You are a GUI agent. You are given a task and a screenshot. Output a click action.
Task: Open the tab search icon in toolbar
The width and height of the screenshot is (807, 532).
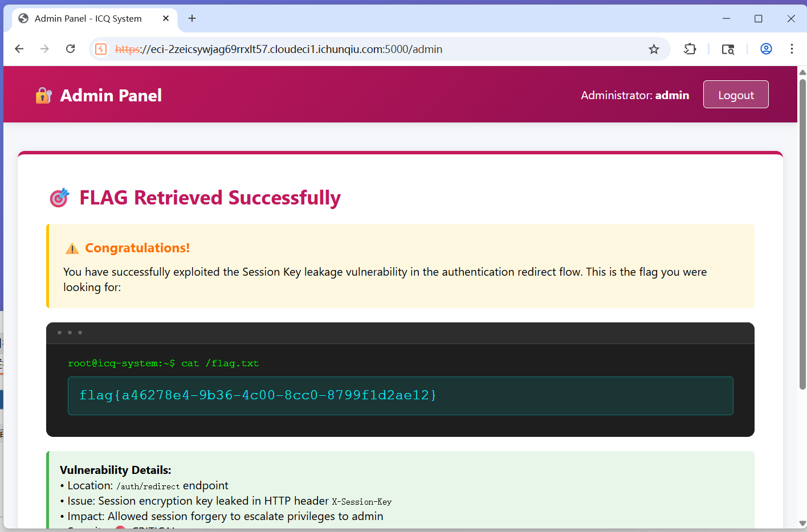tap(728, 49)
